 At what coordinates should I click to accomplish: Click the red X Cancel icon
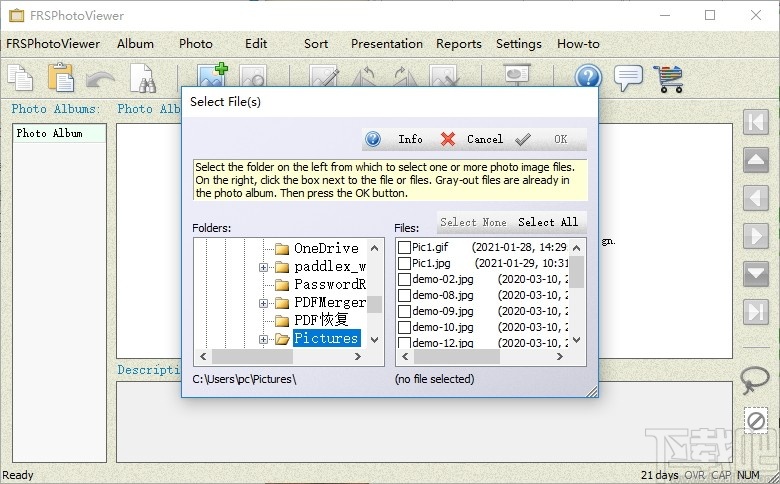[448, 139]
